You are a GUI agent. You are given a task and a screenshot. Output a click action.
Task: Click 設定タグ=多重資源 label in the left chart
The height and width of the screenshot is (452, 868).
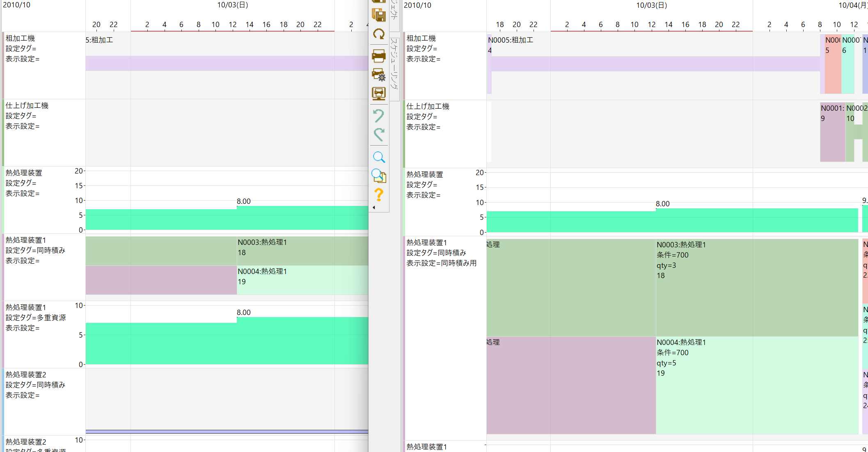pyautogui.click(x=36, y=317)
